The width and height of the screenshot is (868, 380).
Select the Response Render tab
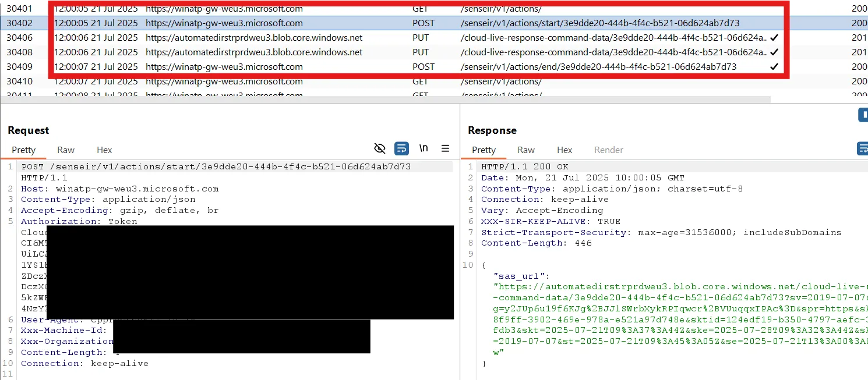(609, 150)
